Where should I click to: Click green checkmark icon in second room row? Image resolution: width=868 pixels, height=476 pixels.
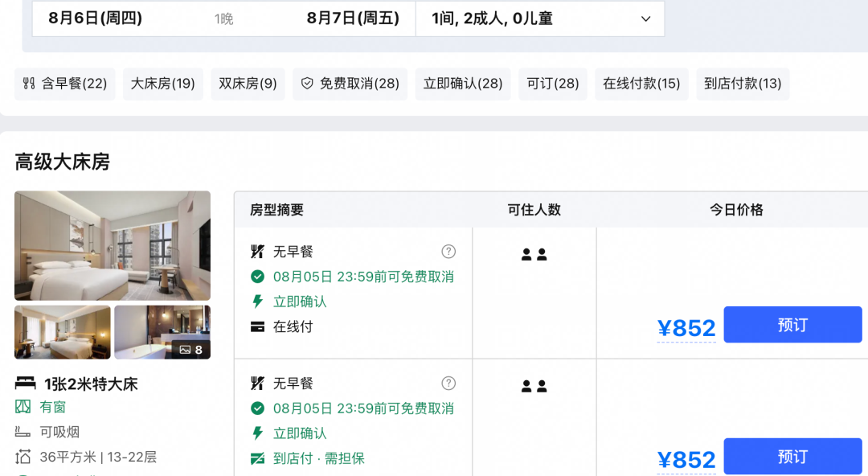click(257, 408)
